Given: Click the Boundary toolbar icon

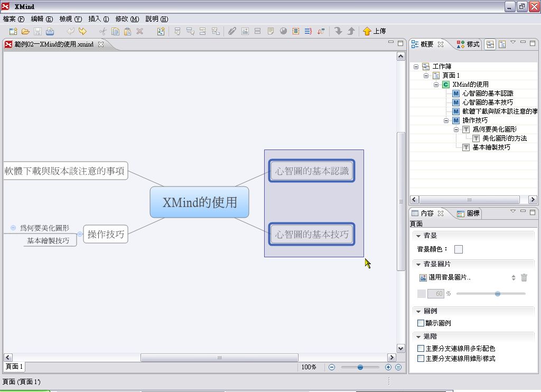Looking at the screenshot, I should [x=296, y=31].
